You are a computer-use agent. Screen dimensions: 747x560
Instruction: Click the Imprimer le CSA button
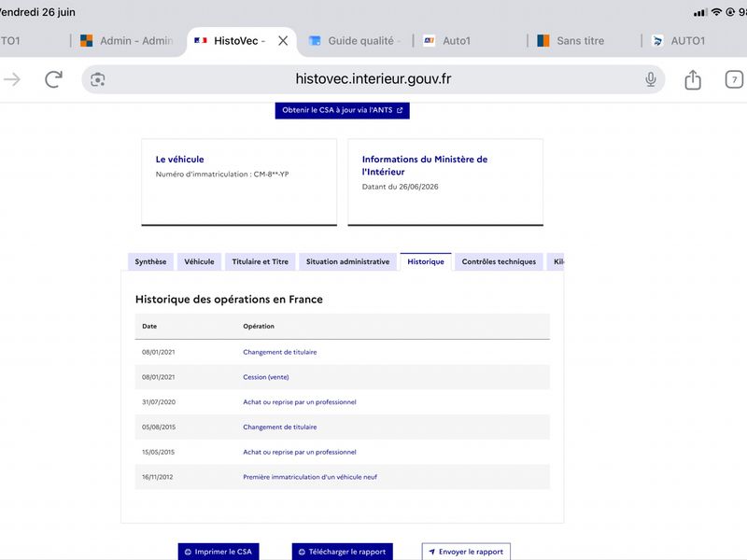pyautogui.click(x=218, y=552)
